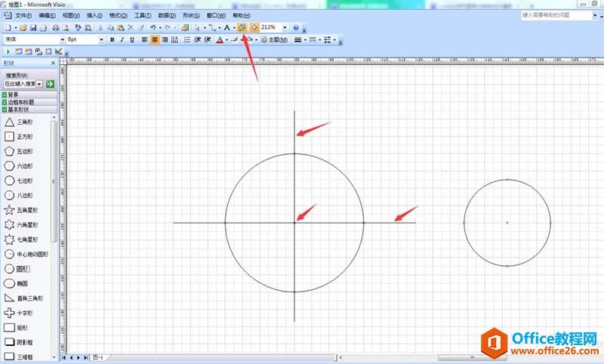Click the Line Ends icon
The height and width of the screenshot is (364, 604).
[328, 40]
